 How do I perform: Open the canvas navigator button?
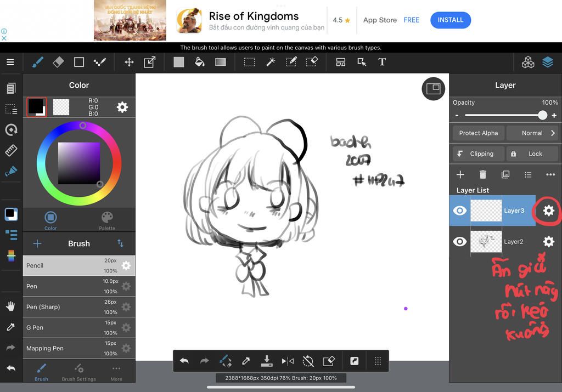[x=434, y=89]
